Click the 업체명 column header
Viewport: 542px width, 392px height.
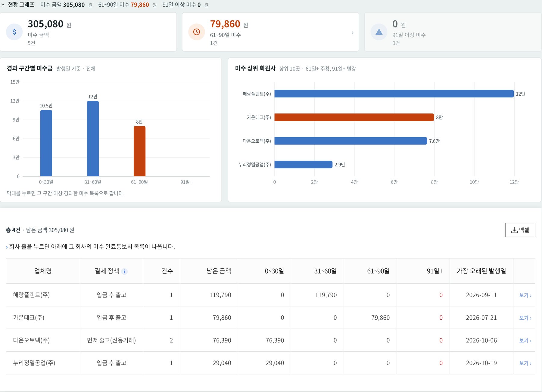click(x=43, y=271)
